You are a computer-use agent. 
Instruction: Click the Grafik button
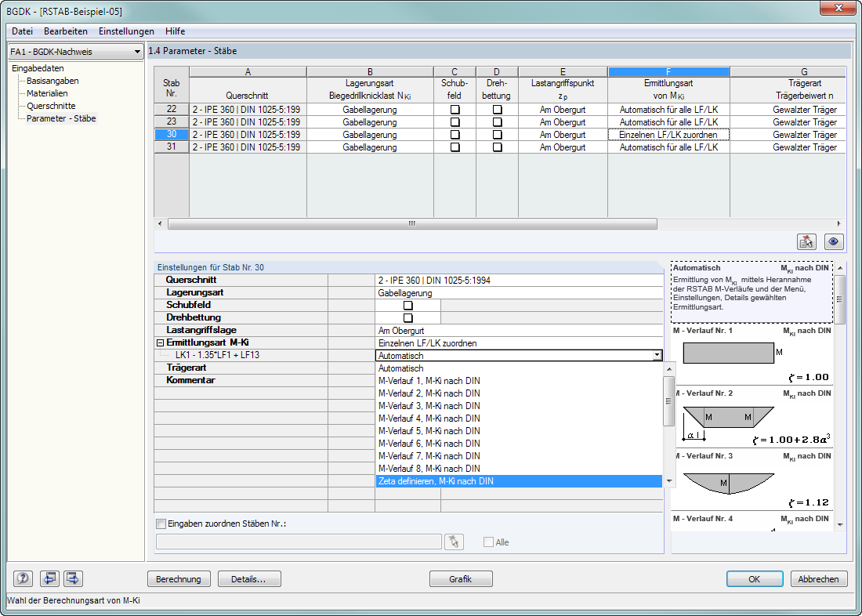[461, 579]
